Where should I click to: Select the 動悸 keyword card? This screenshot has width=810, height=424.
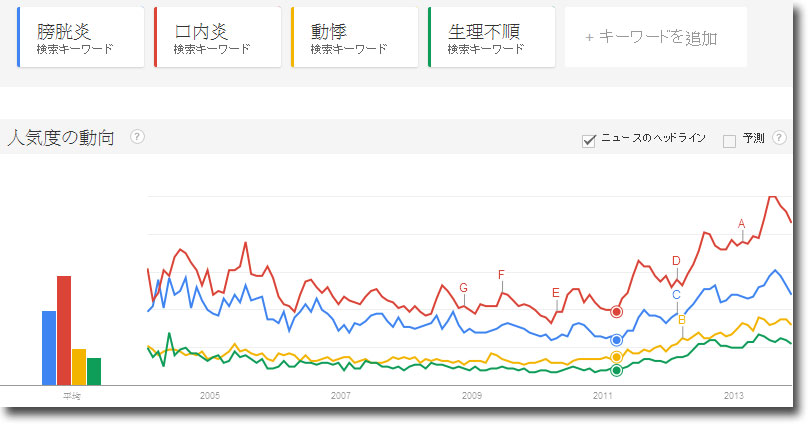pos(354,37)
